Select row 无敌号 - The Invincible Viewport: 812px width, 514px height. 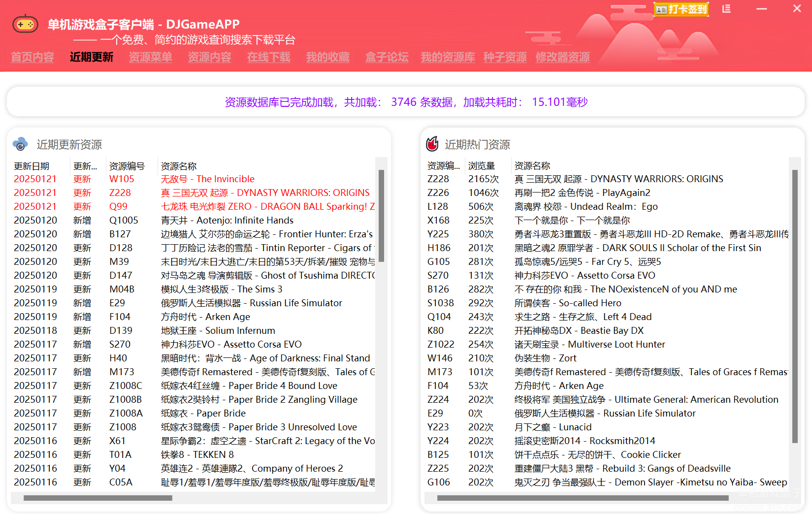[x=193, y=179]
